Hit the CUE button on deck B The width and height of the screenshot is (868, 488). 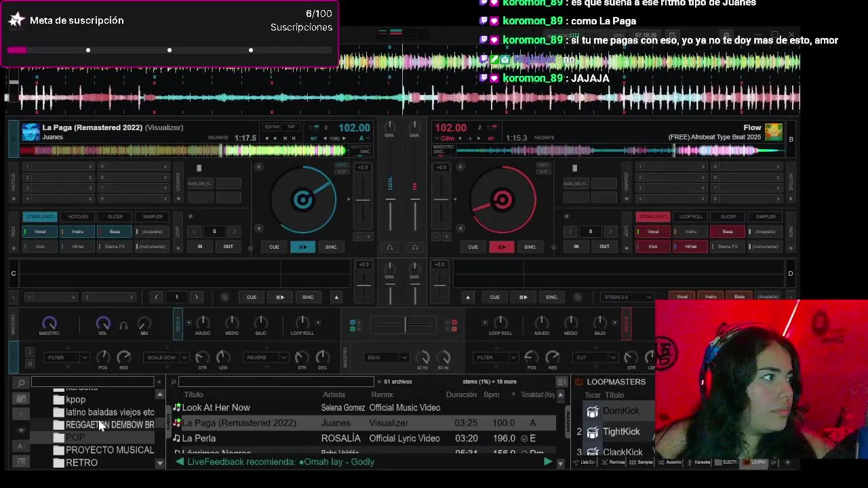pos(473,247)
